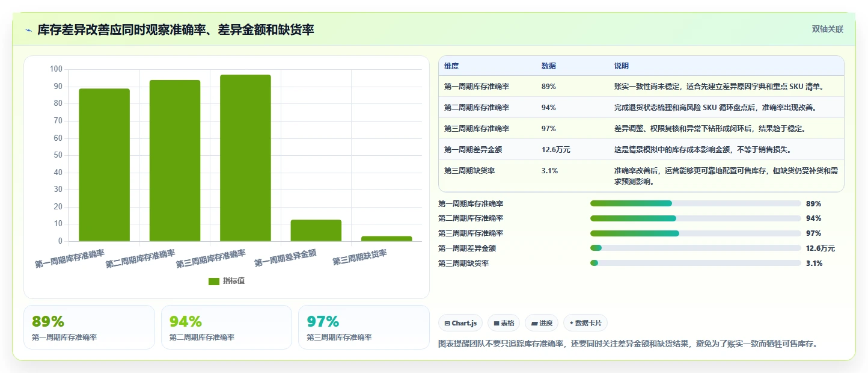Screen dimensions: 868x373
Task: Click the y-axis label 100
Action: pyautogui.click(x=56, y=69)
